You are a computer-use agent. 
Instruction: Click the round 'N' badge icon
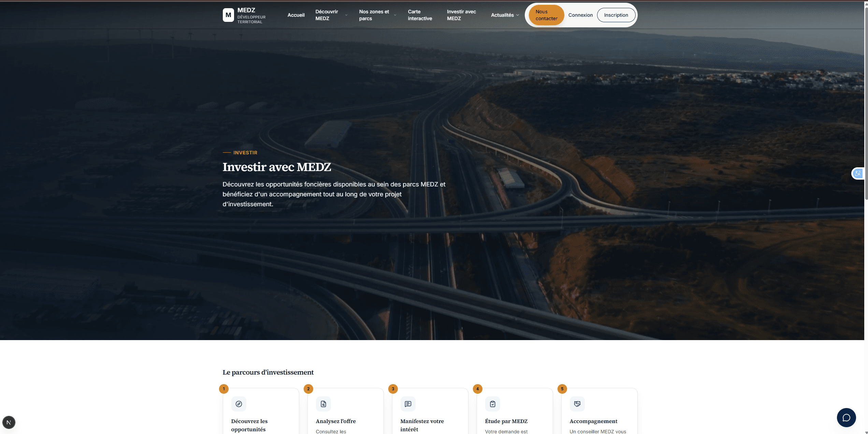9,422
